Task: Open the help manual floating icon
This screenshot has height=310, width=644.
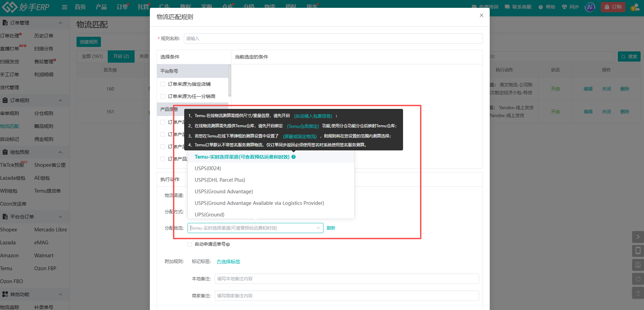Action: (638, 265)
